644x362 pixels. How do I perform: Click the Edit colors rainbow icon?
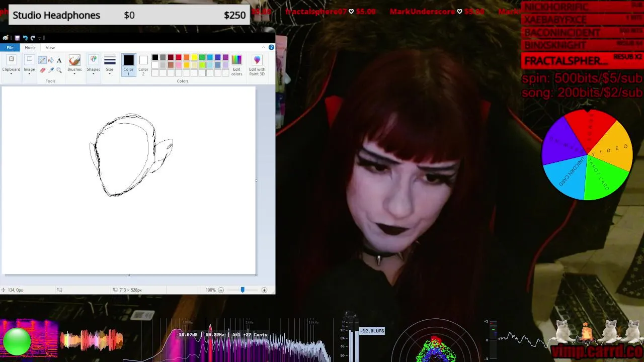click(236, 60)
